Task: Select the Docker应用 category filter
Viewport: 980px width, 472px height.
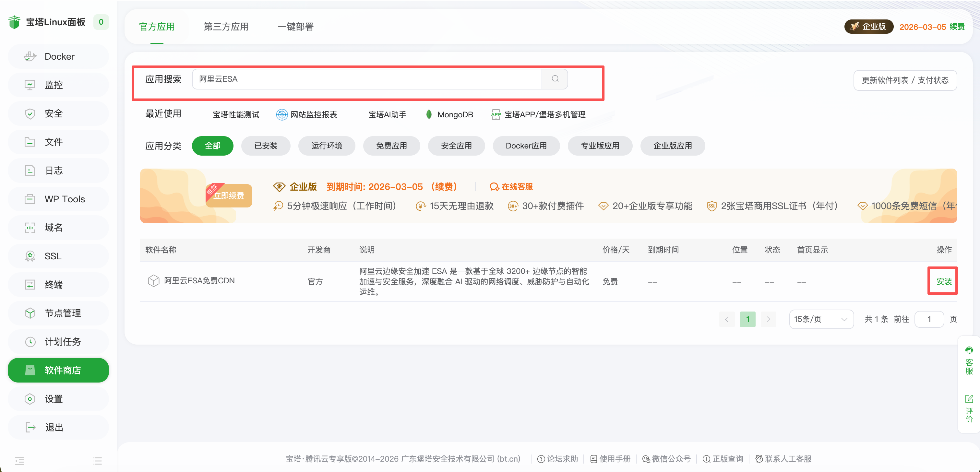Action: point(526,146)
